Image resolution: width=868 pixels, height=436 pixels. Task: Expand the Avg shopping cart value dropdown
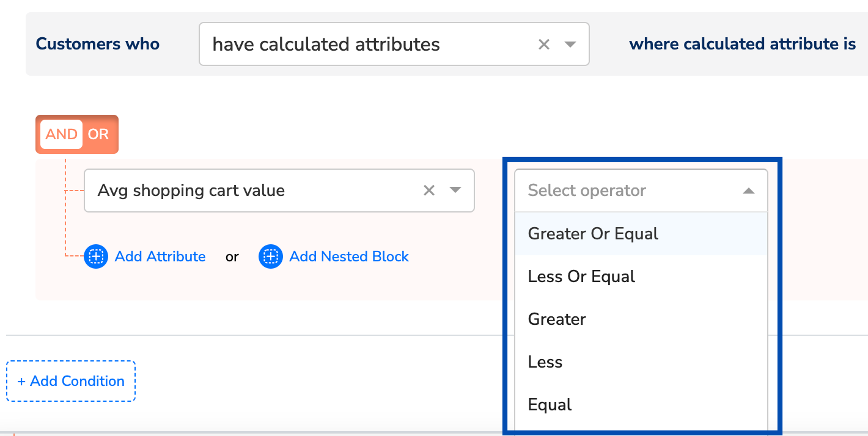(455, 191)
